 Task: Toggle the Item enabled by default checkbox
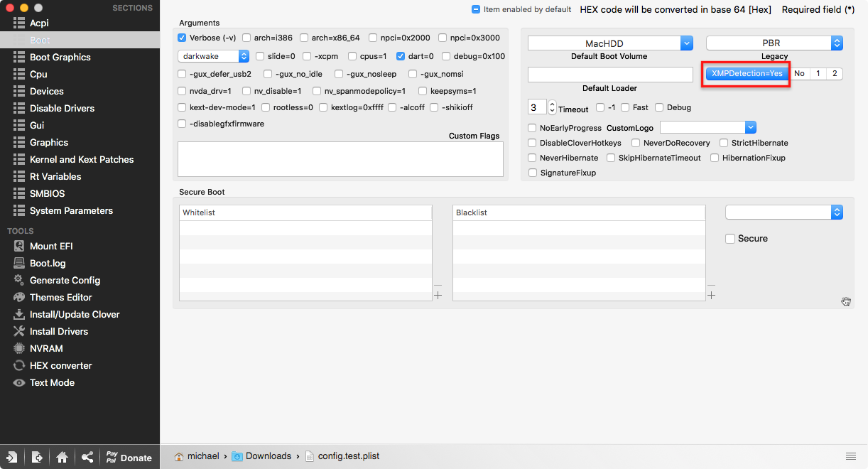[x=476, y=10]
